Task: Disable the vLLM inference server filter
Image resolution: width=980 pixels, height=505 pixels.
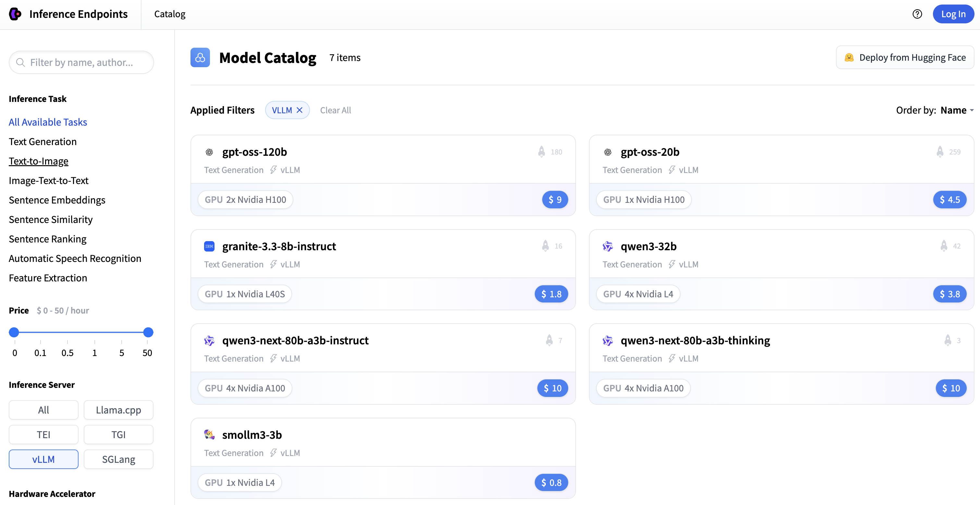Action: click(43, 459)
